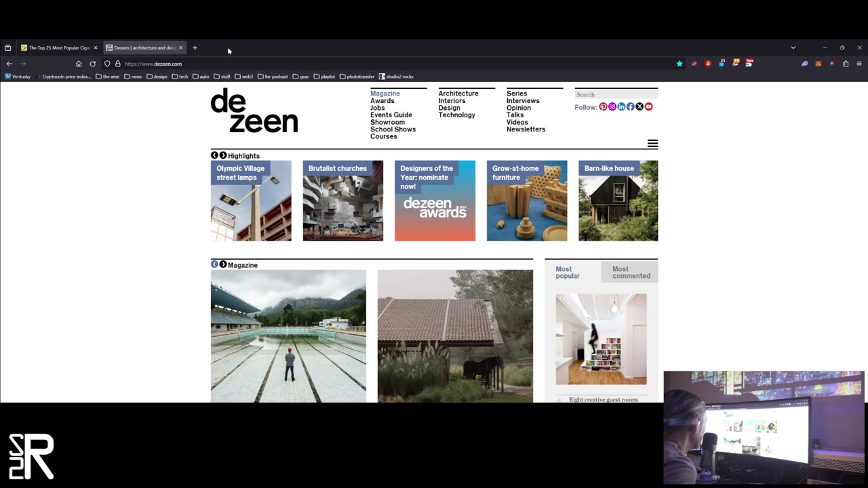Click the pink eraser extension icon
The height and width of the screenshot is (488, 868).
click(694, 64)
